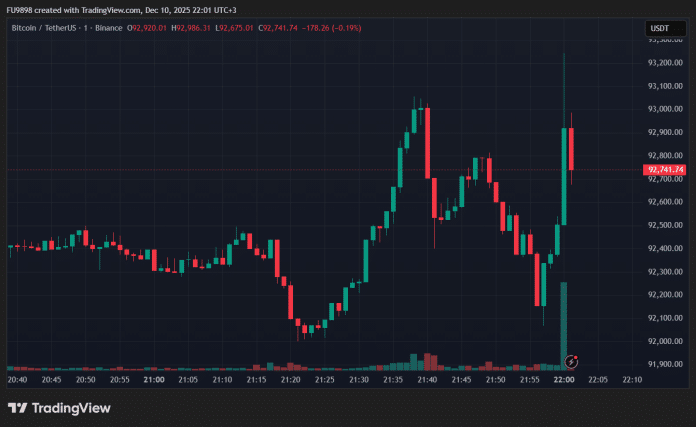Click the 22:10 time axis label
Screen dimensions: 696x427
tap(632, 380)
